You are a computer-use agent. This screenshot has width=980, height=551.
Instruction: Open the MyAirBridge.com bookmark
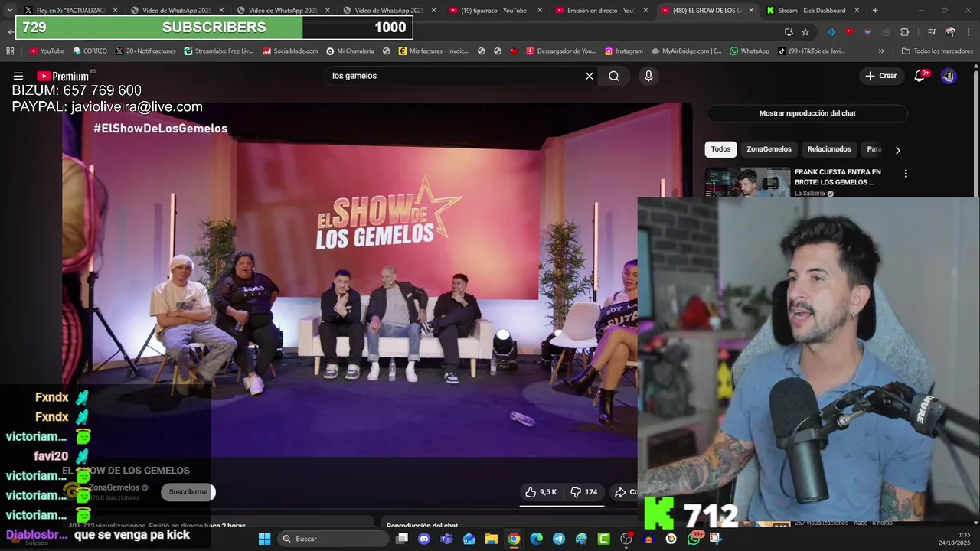pyautogui.click(x=686, y=51)
